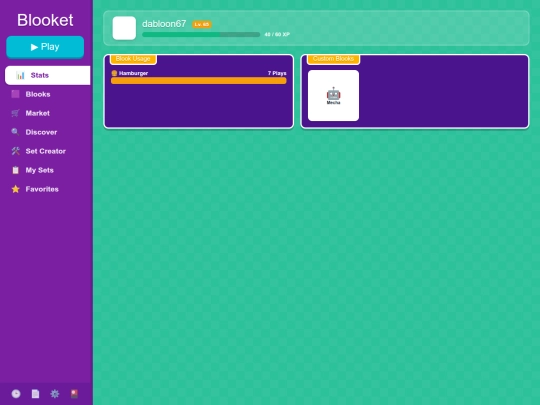This screenshot has height=405, width=540.
Task: Open settings via the gear icon
Action: [55, 394]
